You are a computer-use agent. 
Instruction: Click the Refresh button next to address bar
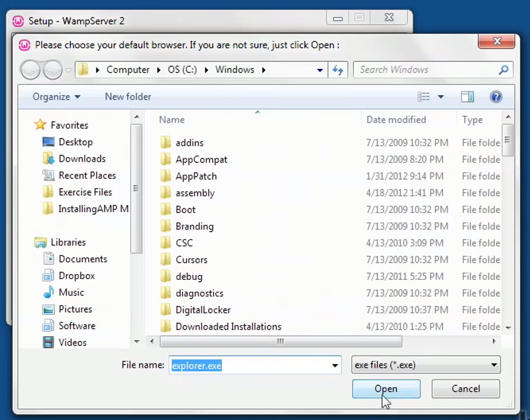338,69
